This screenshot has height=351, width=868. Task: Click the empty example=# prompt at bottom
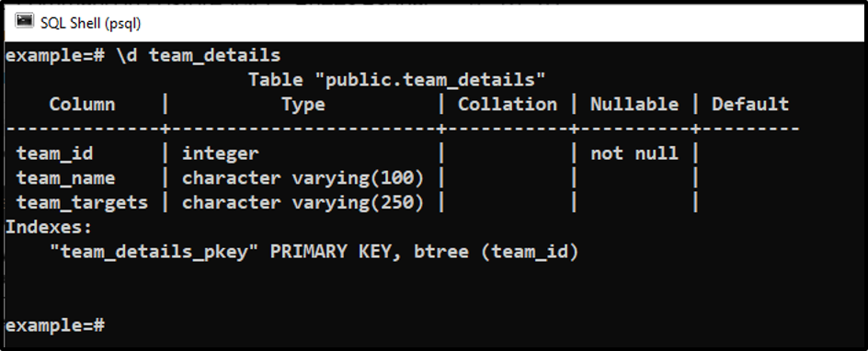pyautogui.click(x=55, y=325)
